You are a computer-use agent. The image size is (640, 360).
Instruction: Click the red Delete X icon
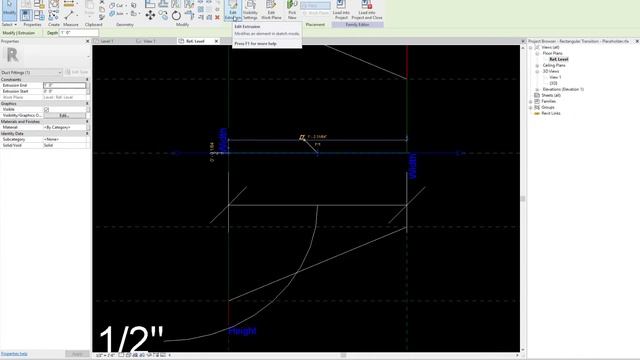[217, 17]
